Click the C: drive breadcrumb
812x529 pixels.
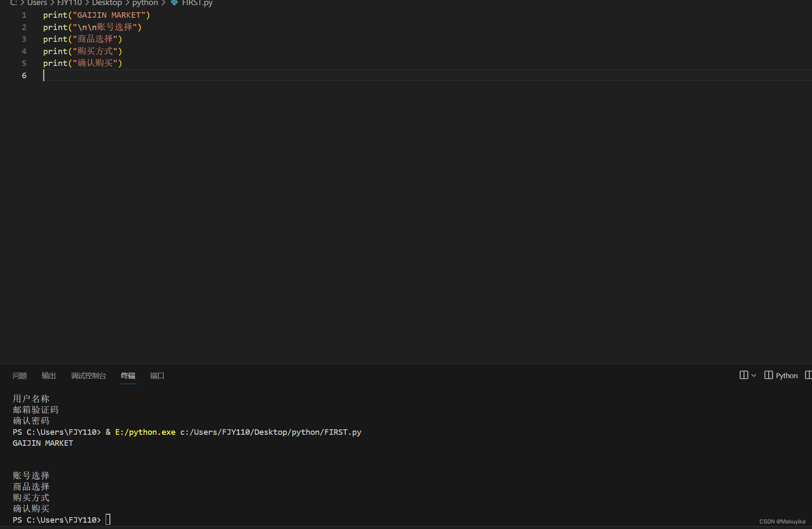(14, 3)
